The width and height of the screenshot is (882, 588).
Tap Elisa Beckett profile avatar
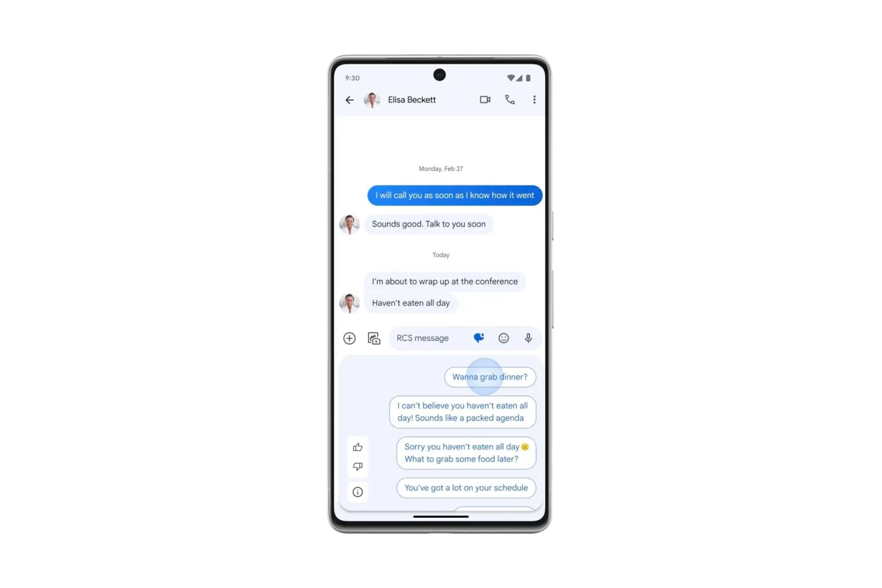click(x=371, y=99)
